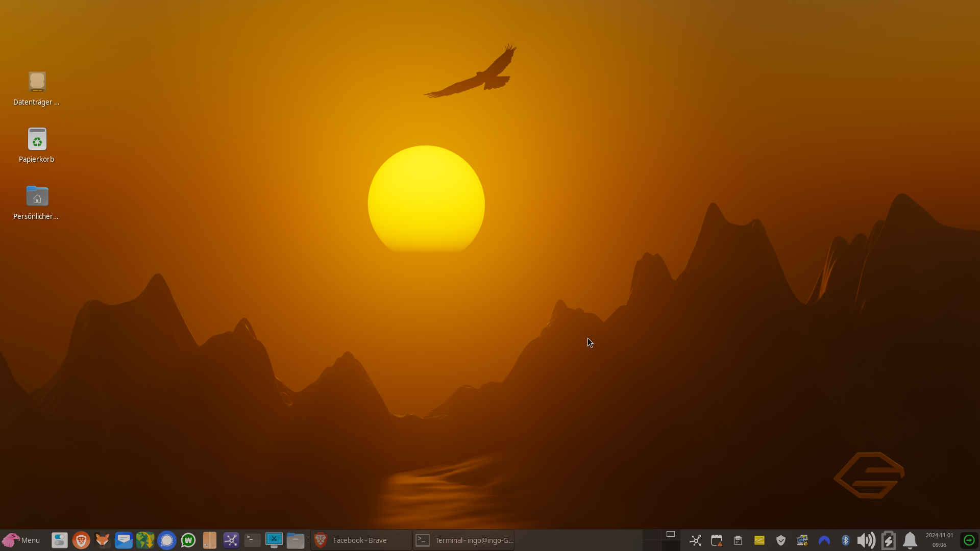Open the Bluetooth tray icon
Image resolution: width=980 pixels, height=551 pixels.
tap(845, 540)
